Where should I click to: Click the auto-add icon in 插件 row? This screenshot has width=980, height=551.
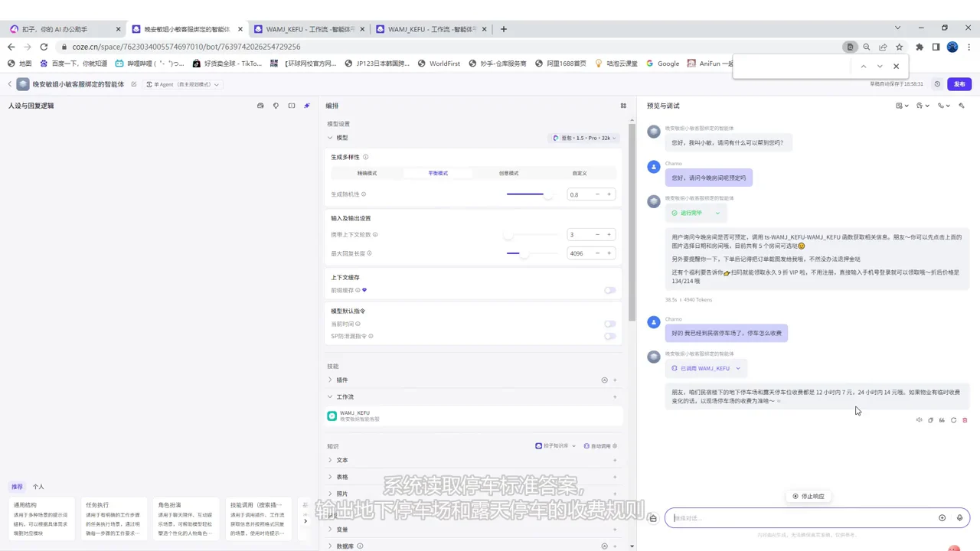point(604,380)
